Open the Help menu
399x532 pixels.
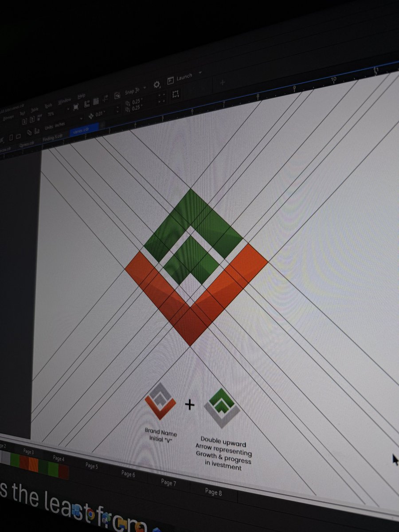[x=82, y=96]
